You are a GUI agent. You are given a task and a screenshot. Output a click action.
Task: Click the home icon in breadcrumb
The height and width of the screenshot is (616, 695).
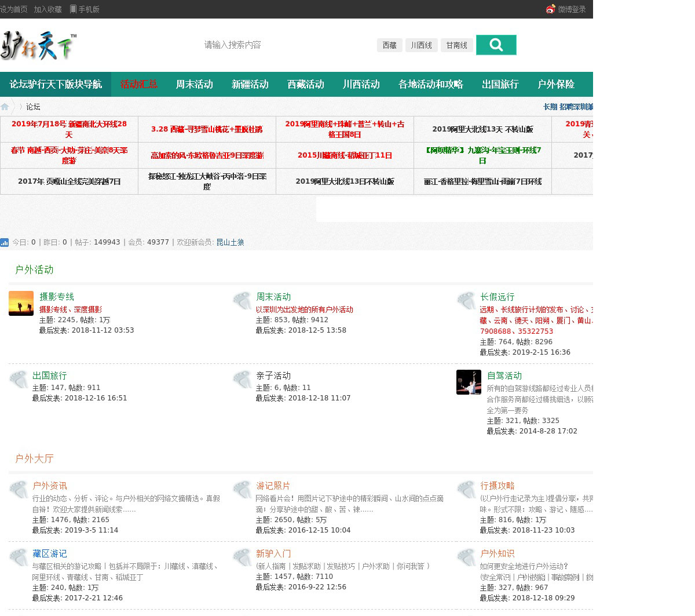coord(5,107)
